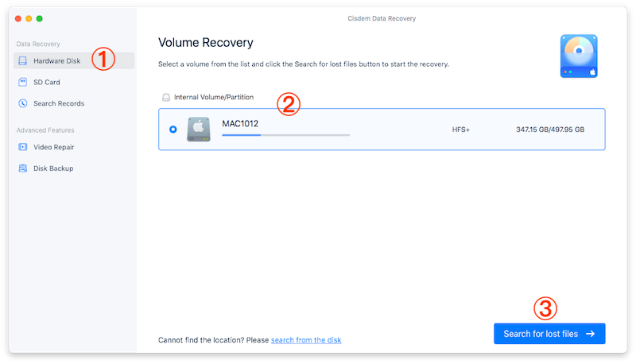The image size is (636, 364).
Task: Click the Search Records clock icon
Action: (x=23, y=103)
